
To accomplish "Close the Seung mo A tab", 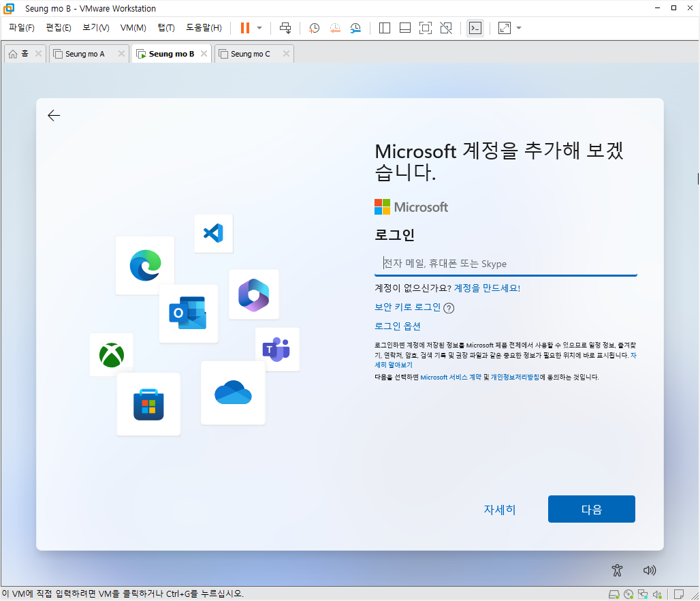I will click(x=121, y=54).
